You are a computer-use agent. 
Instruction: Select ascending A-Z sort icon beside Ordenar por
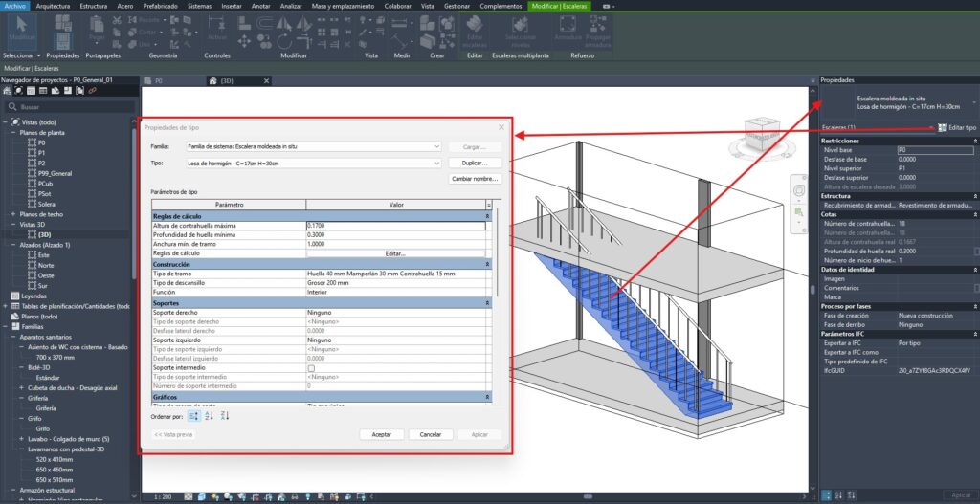coord(211,415)
